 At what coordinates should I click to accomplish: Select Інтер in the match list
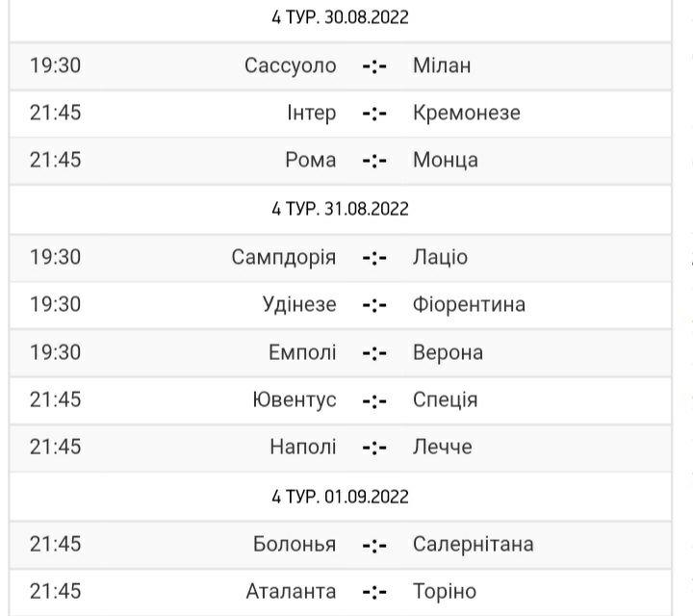[x=312, y=113]
